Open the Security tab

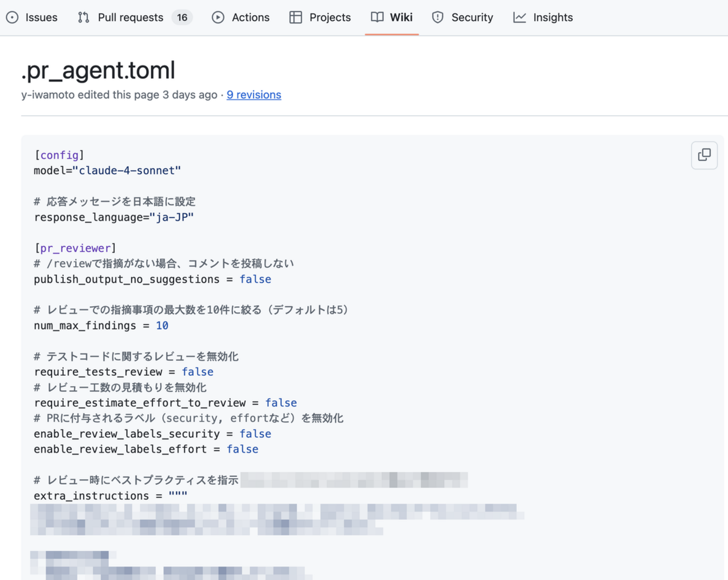[x=463, y=17]
